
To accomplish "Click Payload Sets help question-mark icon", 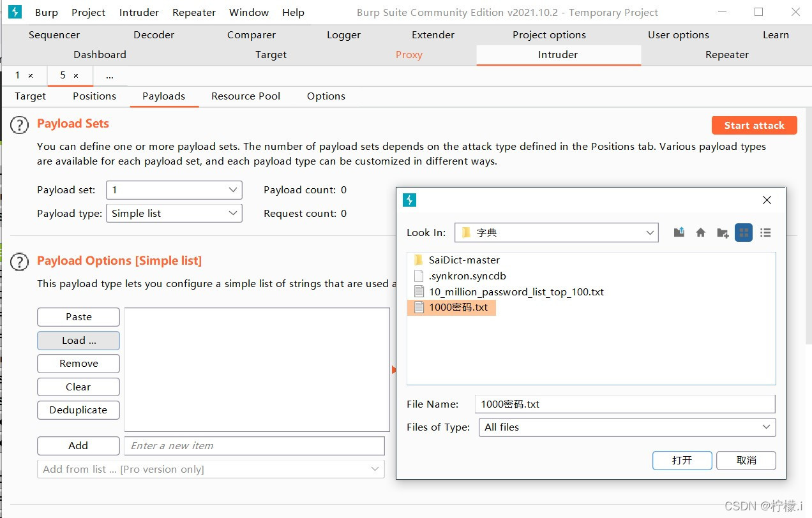I will click(x=20, y=125).
